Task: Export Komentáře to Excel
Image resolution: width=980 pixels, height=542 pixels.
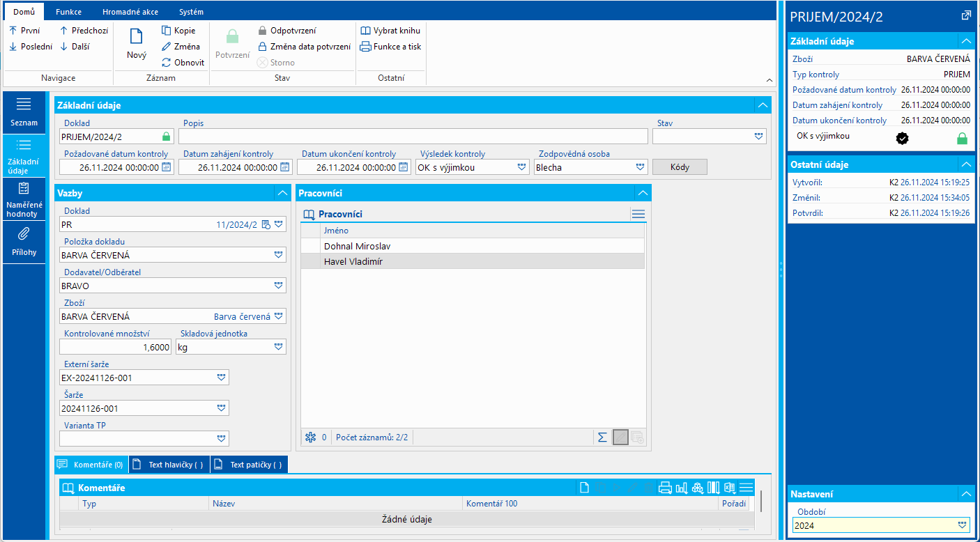Action: pyautogui.click(x=730, y=488)
